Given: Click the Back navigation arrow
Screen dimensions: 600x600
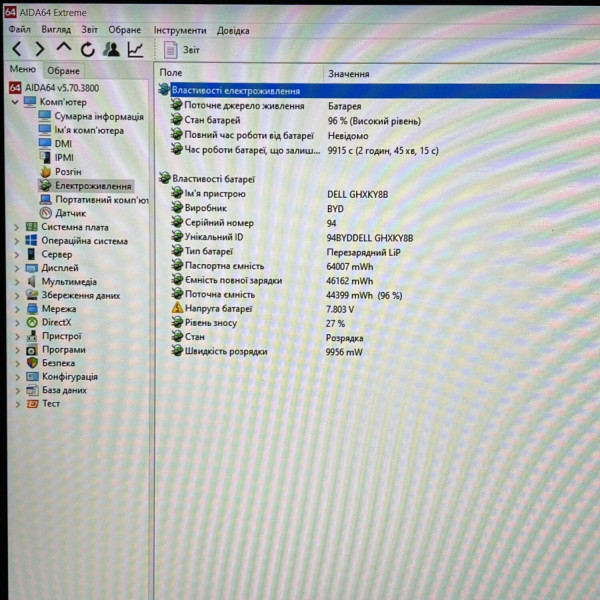Looking at the screenshot, I should point(17,49).
